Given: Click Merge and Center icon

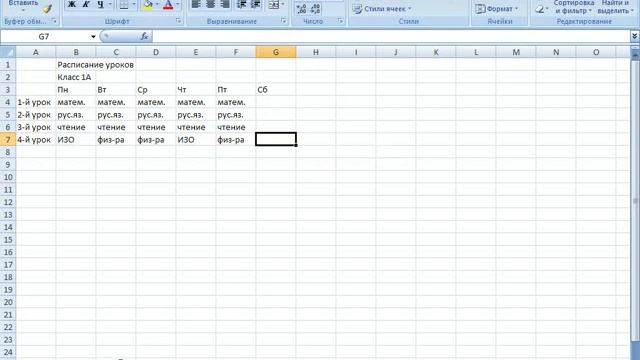Looking at the screenshot, I should click(x=274, y=4).
